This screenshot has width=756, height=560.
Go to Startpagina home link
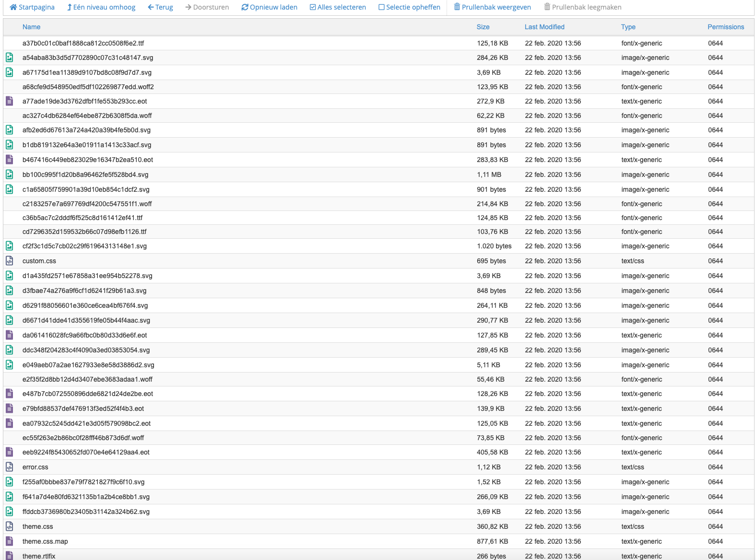click(x=32, y=7)
